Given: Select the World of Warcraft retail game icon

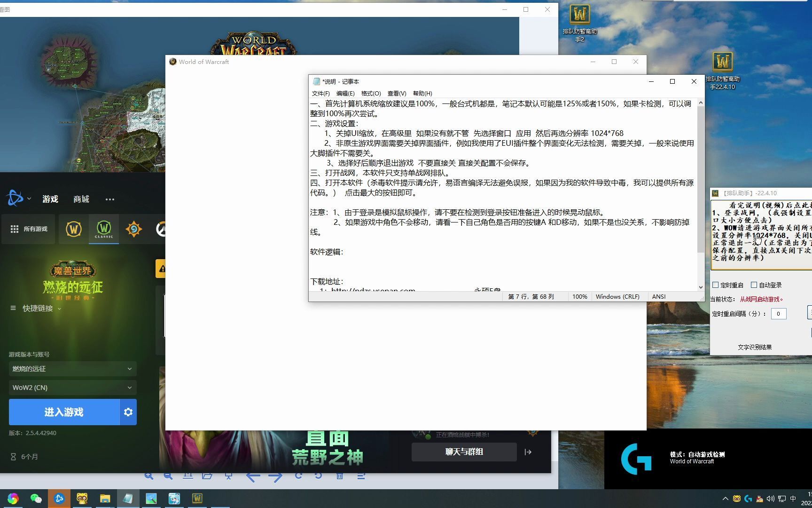Looking at the screenshot, I should (74, 229).
